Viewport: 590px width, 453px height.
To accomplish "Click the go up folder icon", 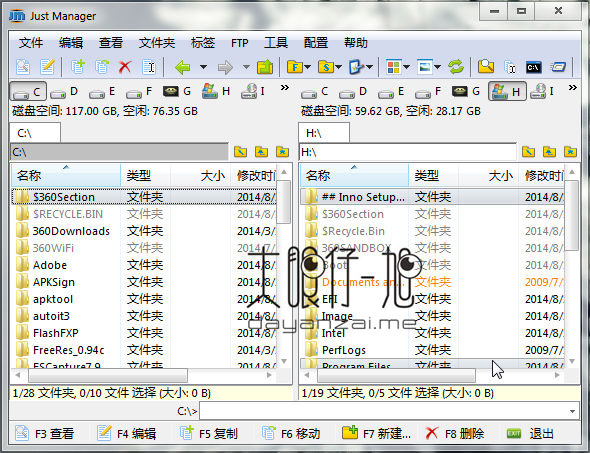I will point(265,67).
